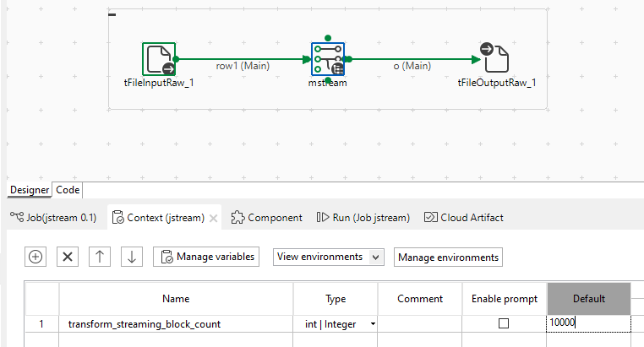This screenshot has height=347, width=644.
Task: Switch to the Code tab
Action: coord(68,190)
